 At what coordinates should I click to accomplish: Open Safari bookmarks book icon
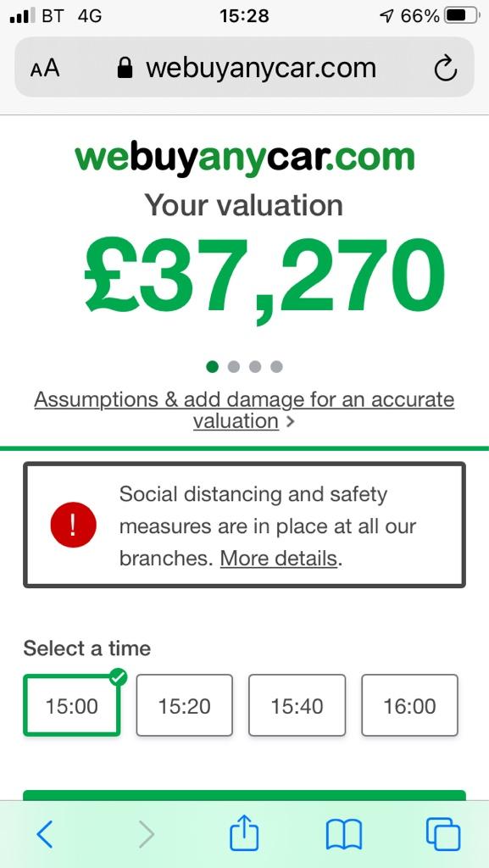[344, 834]
